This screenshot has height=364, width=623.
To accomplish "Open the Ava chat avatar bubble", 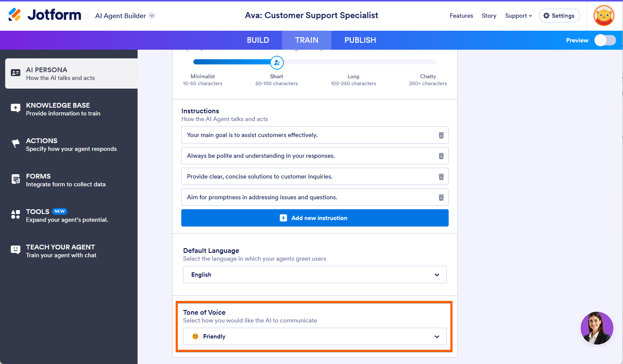I will (x=597, y=328).
